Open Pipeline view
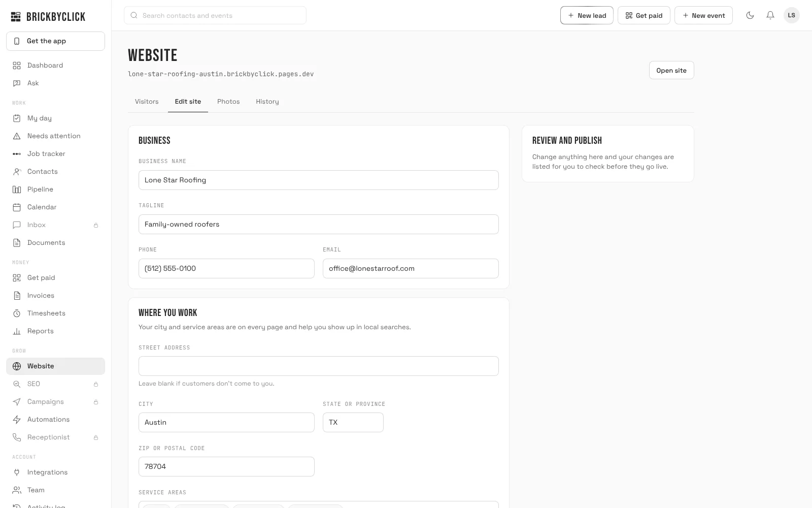The height and width of the screenshot is (508, 812). pyautogui.click(x=55, y=189)
